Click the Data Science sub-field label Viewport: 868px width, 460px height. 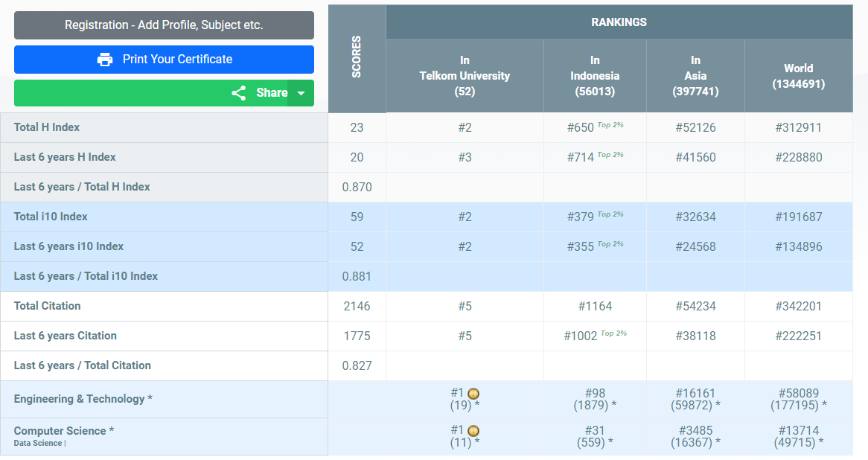(x=38, y=444)
